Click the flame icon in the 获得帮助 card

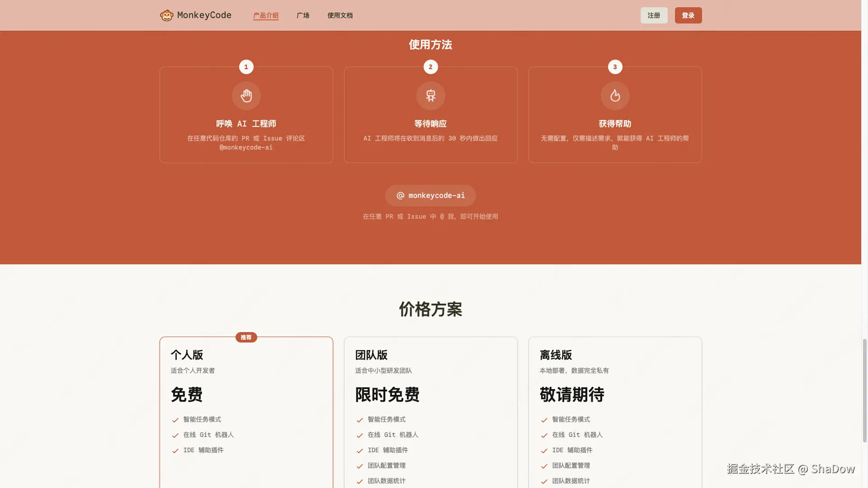click(x=615, y=96)
